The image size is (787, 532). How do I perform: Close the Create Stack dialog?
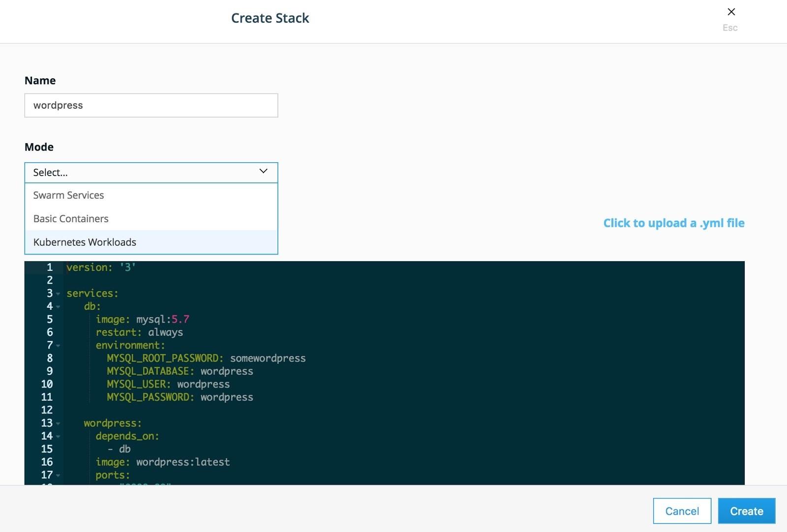[731, 12]
